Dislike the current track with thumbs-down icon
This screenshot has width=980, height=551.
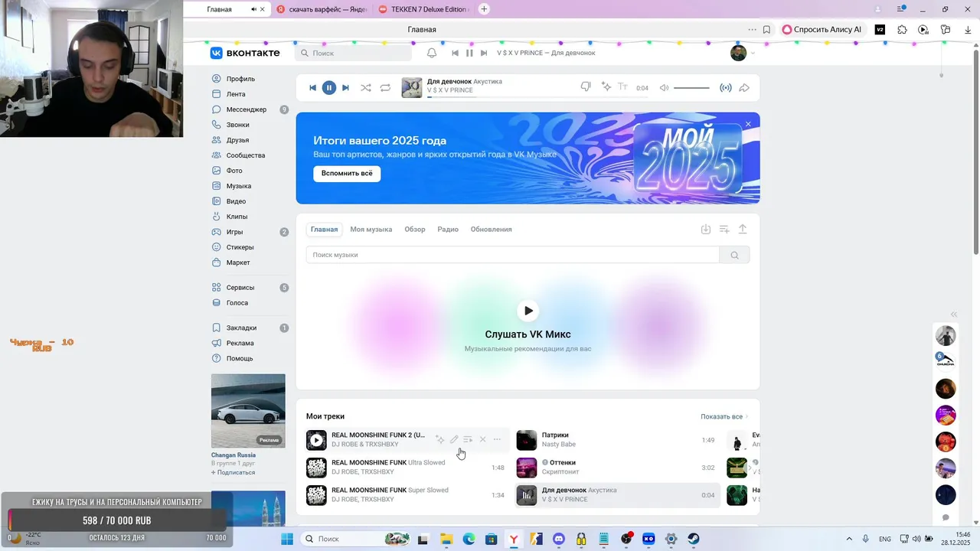[x=586, y=87]
